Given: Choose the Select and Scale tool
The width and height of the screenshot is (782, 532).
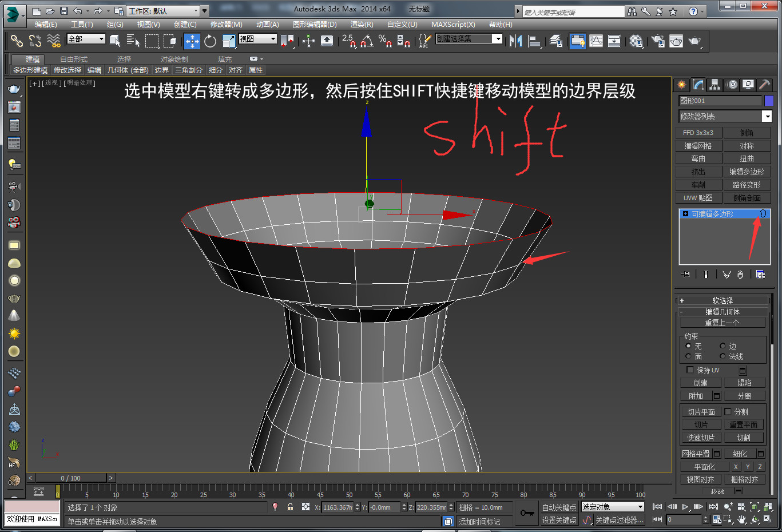Looking at the screenshot, I should tap(229, 41).
